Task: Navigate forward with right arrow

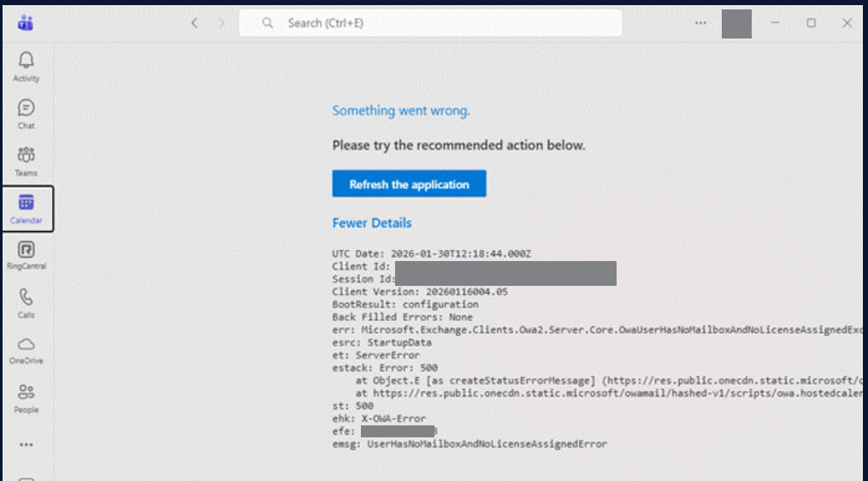Action: [x=222, y=23]
